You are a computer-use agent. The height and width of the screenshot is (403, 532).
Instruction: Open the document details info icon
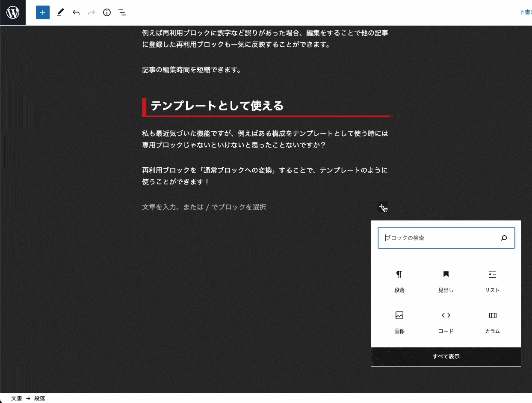[107, 13]
